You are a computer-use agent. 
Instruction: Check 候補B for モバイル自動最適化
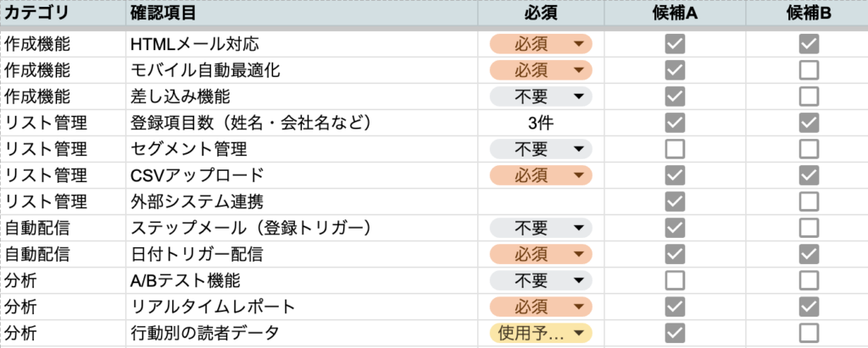[808, 69]
